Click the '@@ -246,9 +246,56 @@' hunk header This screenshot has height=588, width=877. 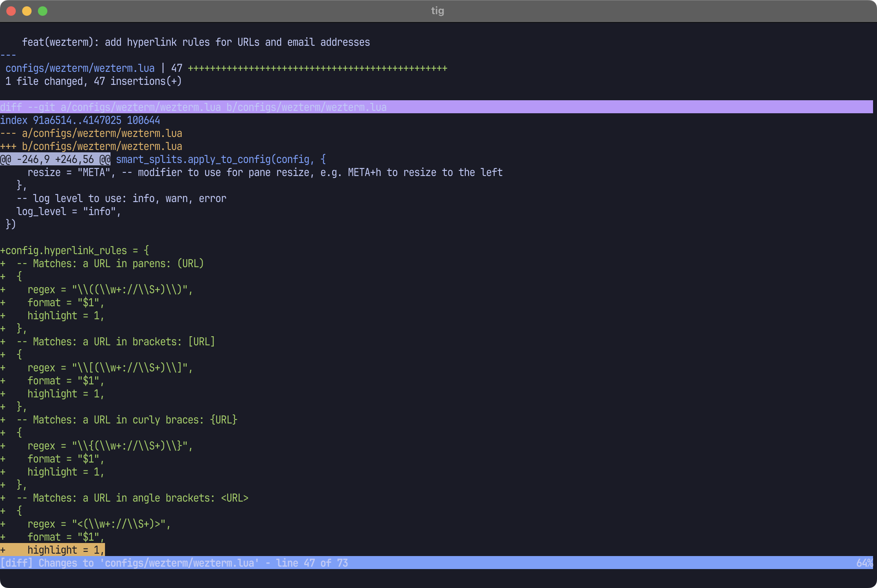(x=55, y=159)
